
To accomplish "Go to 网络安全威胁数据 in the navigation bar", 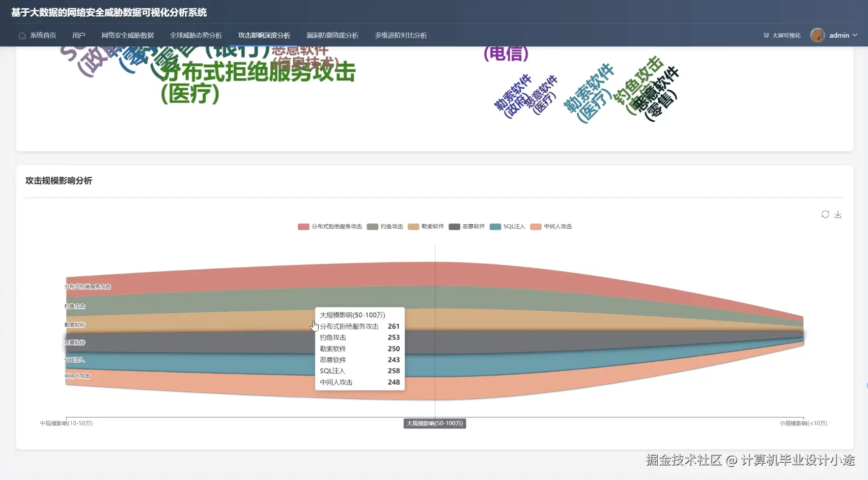I will click(127, 35).
